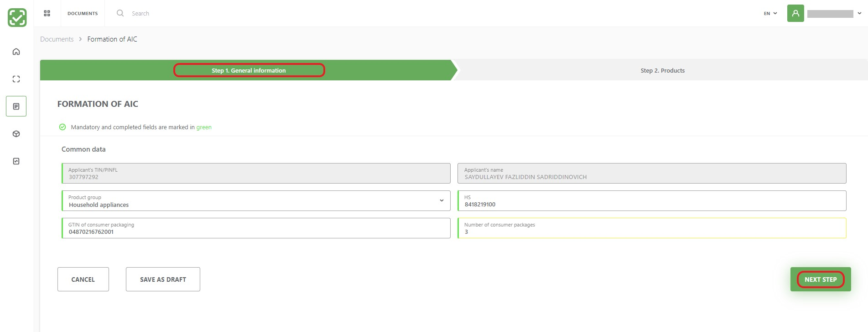Viewport: 868px width, 332px height.
Task: Click SAVE AS DRAFT button
Action: (163, 279)
